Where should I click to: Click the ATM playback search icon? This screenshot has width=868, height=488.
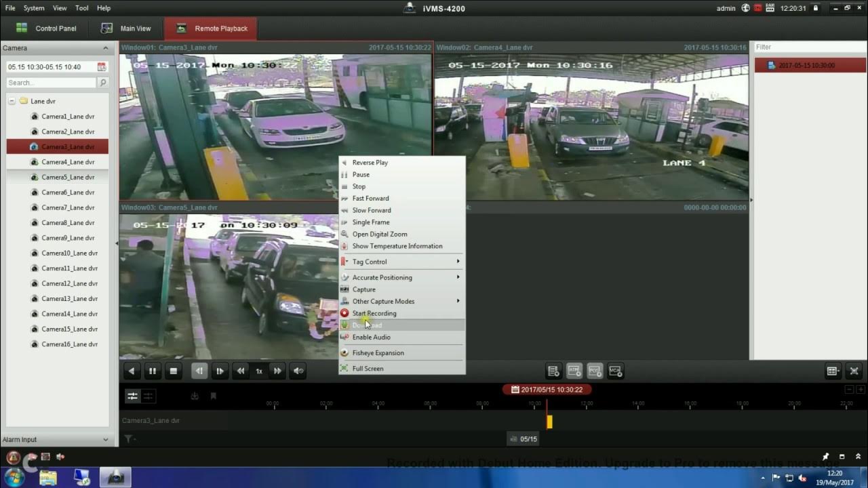point(574,371)
